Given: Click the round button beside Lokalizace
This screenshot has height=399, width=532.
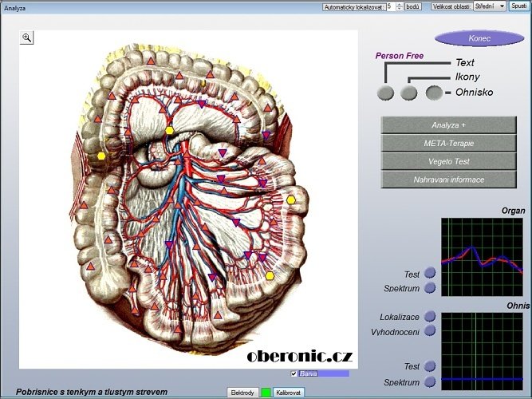Looking at the screenshot, I should tap(430, 317).
